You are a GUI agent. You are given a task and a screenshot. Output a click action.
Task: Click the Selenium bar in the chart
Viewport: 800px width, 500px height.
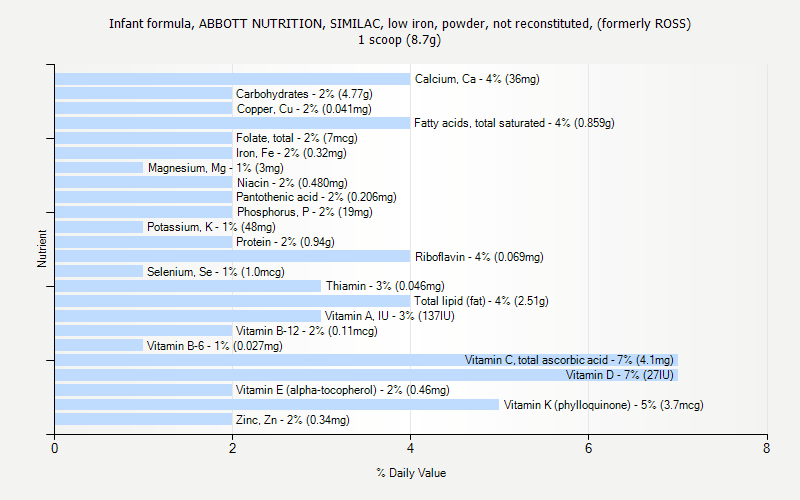tap(99, 271)
